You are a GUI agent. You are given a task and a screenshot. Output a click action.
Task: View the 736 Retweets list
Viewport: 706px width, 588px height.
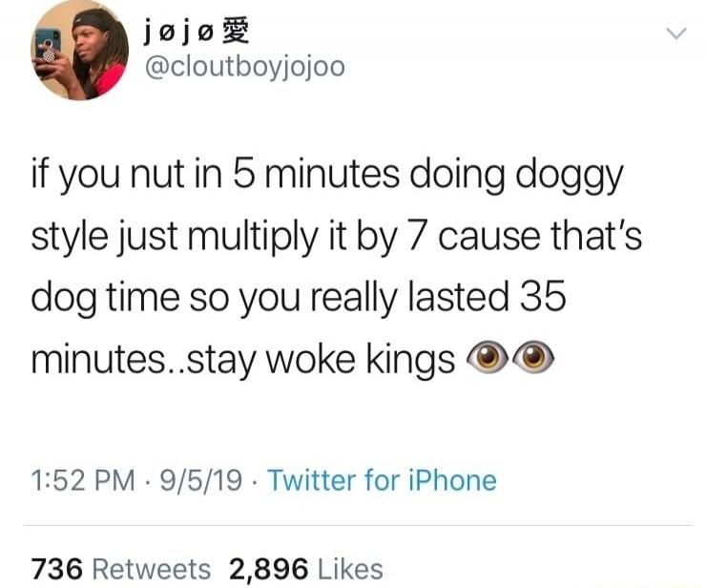click(120, 569)
